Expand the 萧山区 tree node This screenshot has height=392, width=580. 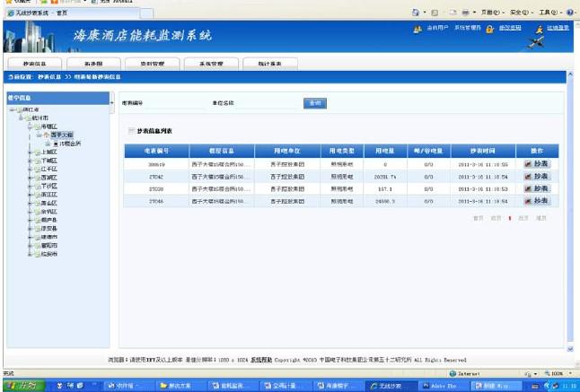tap(30, 203)
